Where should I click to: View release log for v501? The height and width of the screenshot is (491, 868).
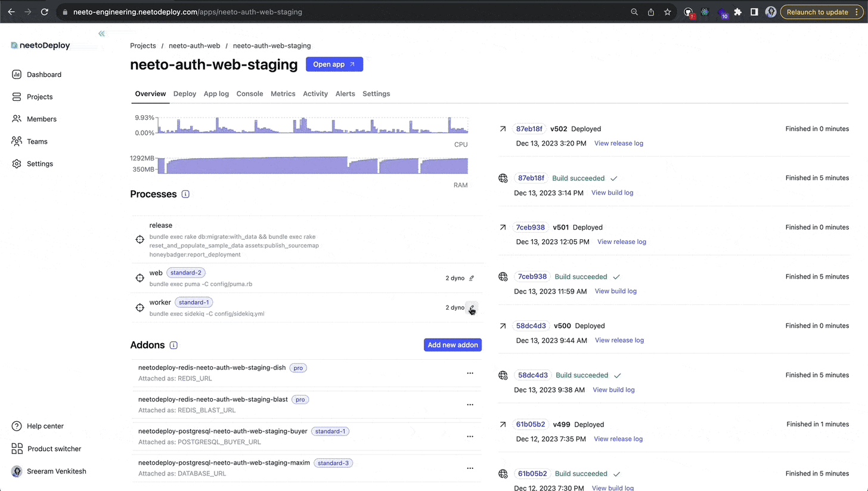(622, 242)
